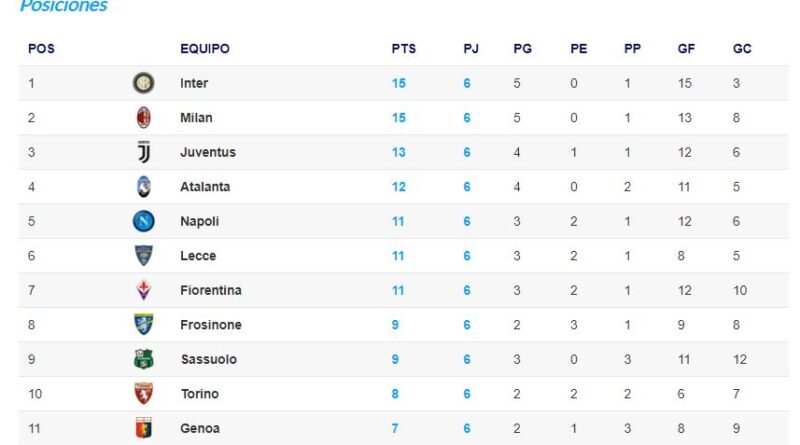Click Napoli's matches played value 6
This screenshot has height=445, width=800.
467,221
